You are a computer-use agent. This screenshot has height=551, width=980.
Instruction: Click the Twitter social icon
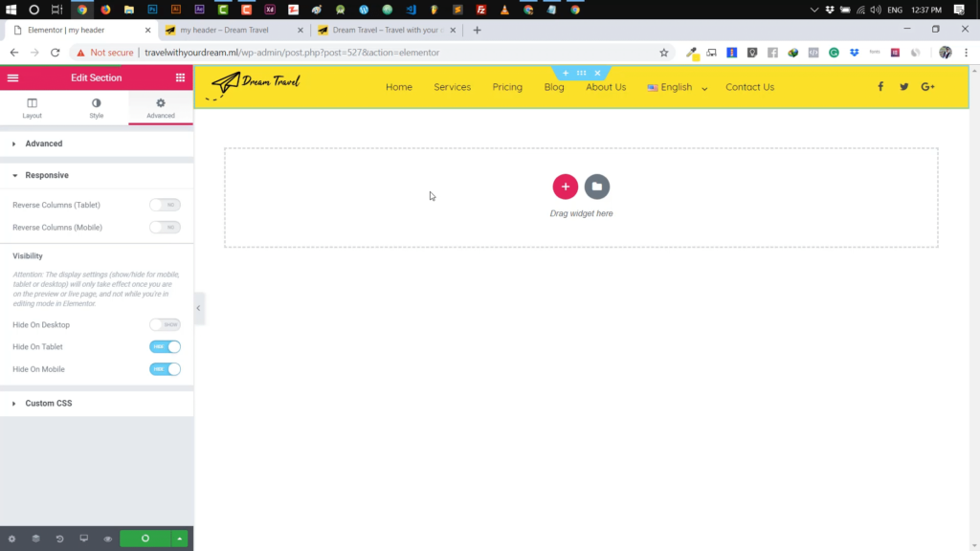click(903, 87)
